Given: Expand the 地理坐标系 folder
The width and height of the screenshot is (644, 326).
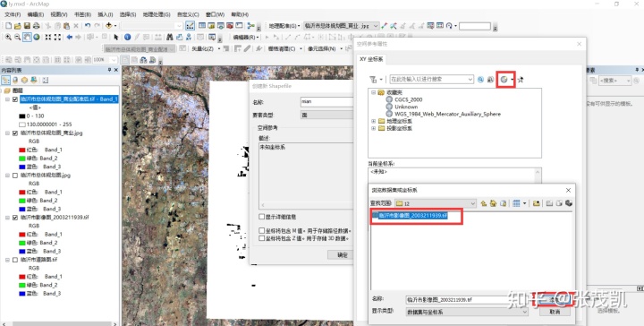Looking at the screenshot, I should tap(373, 121).
